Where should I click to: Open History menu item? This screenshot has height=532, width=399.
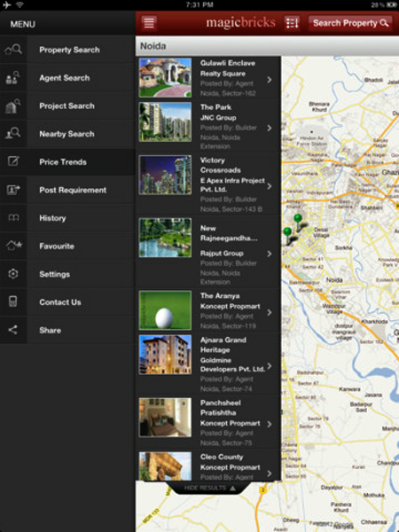pyautogui.click(x=67, y=218)
